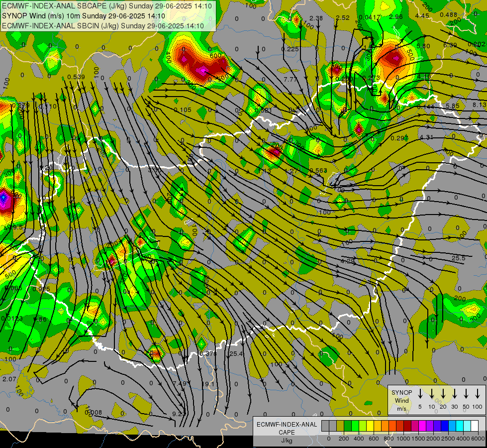Click the map value 0.297
The height and width of the screenshot is (448, 487).
click(x=399, y=138)
